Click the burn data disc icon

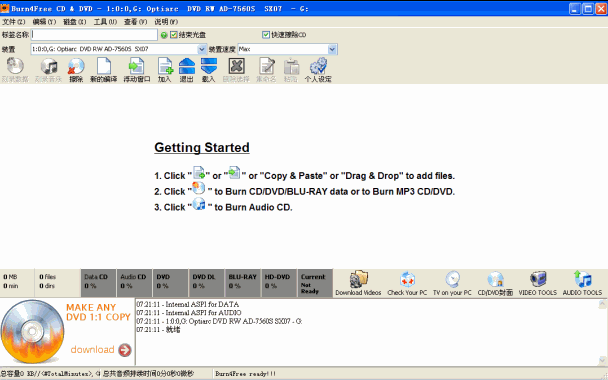15,66
